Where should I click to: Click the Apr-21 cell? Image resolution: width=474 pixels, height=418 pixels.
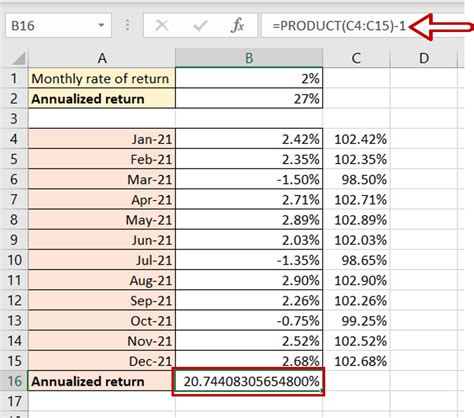point(102,199)
